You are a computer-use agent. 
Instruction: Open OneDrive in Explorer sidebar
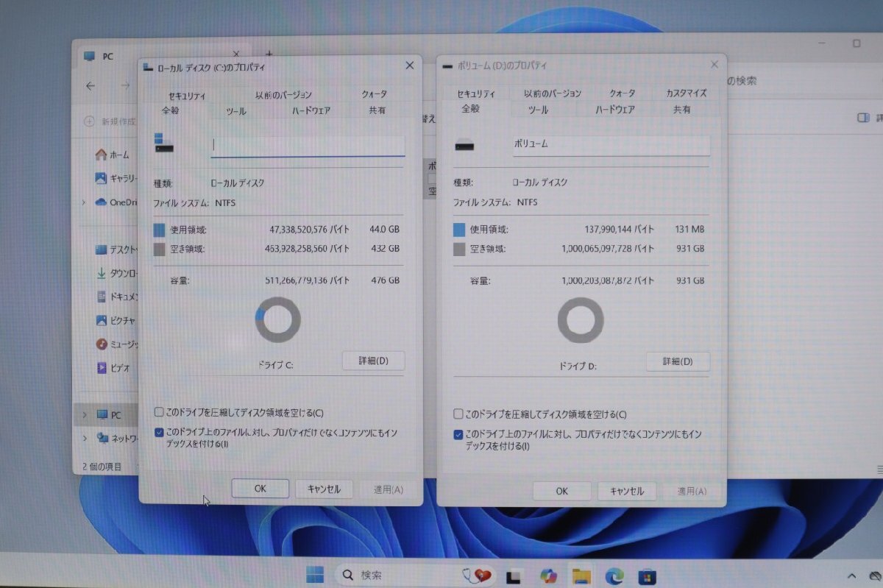118,202
